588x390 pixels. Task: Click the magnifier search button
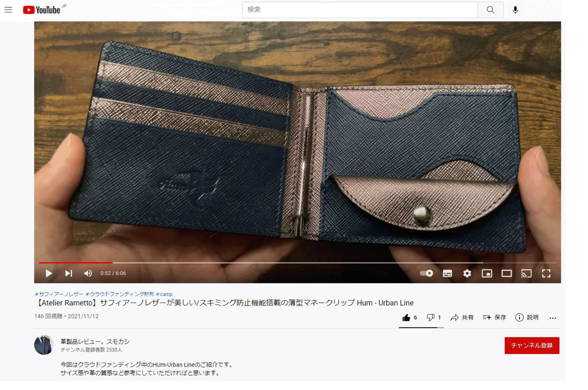[x=490, y=10]
